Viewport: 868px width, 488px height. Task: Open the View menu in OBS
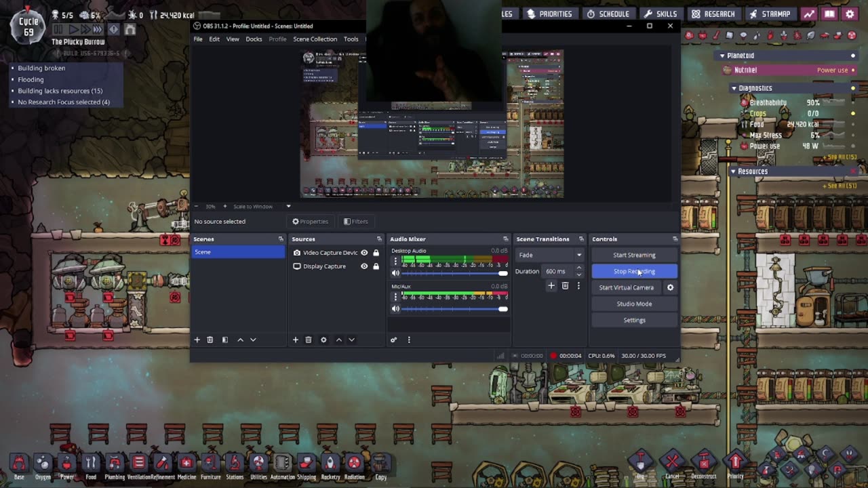(x=233, y=39)
